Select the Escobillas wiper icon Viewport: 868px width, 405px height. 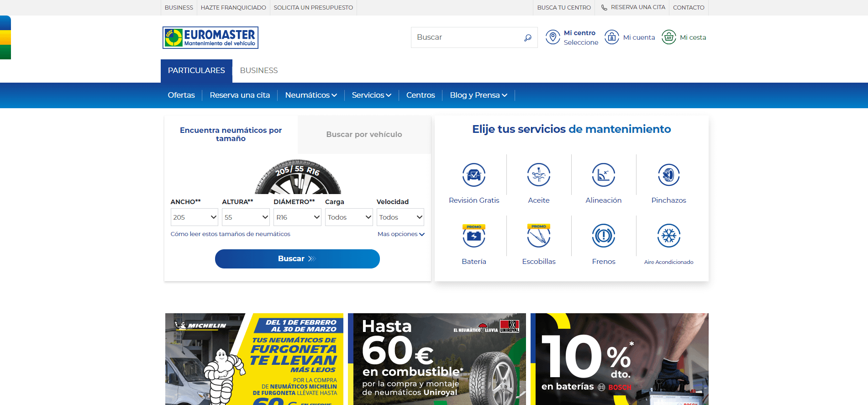(539, 236)
